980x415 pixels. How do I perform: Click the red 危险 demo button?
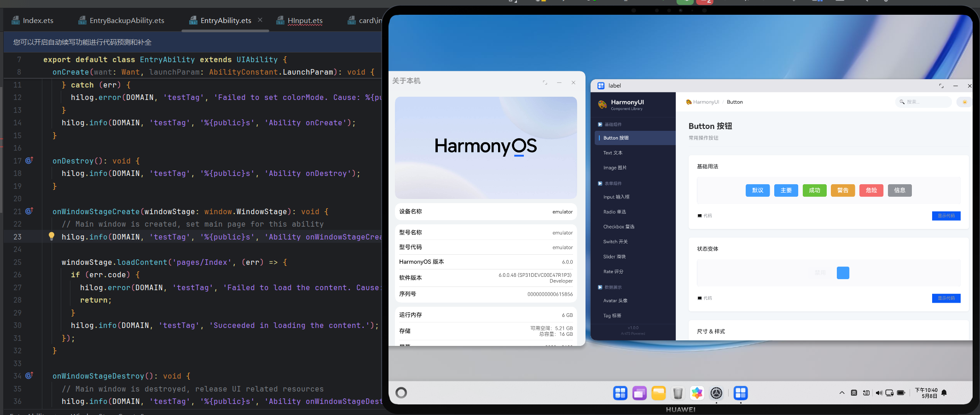(871, 190)
